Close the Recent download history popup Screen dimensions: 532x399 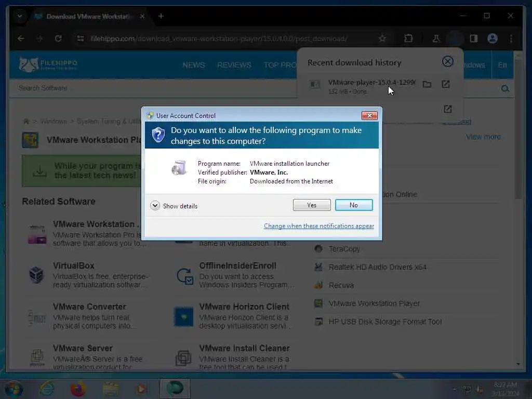[x=447, y=62]
